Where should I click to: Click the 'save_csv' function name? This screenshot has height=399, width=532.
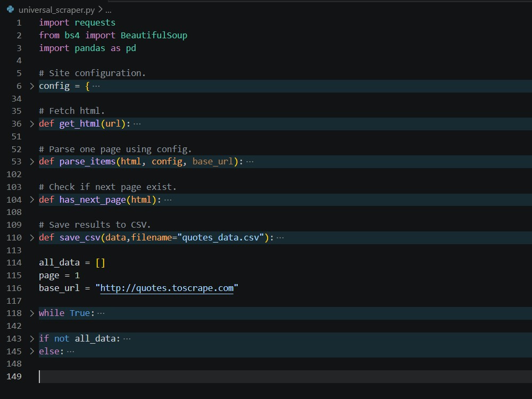pos(80,237)
